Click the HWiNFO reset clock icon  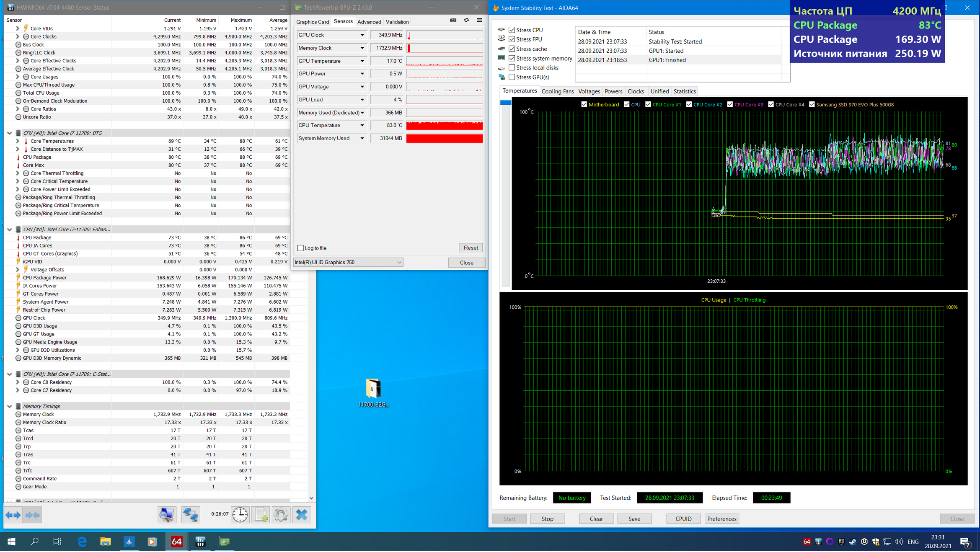[x=240, y=515]
